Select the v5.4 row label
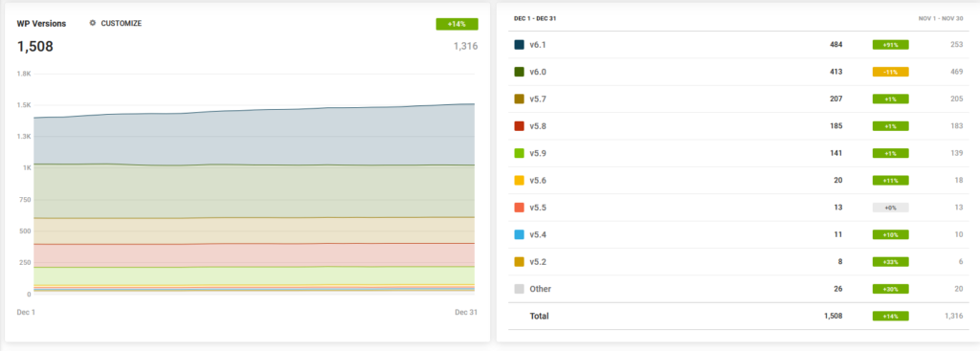Screen dimensions: 980x351 538,235
